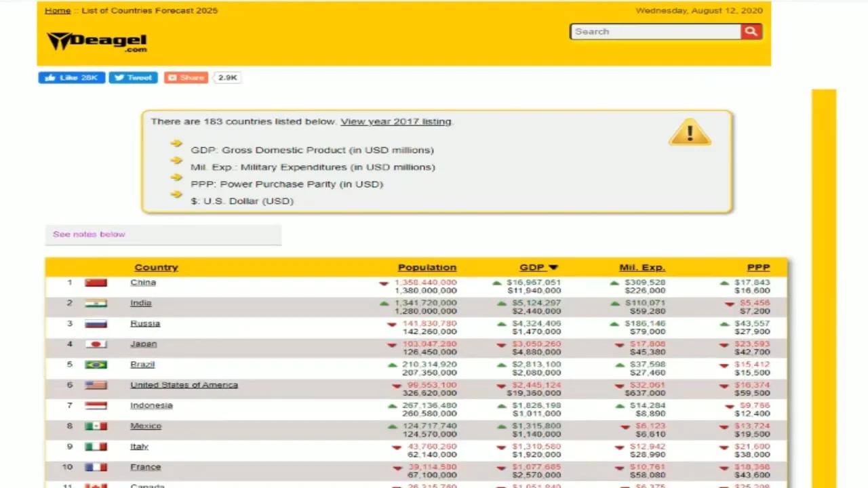Click the Indonesia flag icon

96,406
